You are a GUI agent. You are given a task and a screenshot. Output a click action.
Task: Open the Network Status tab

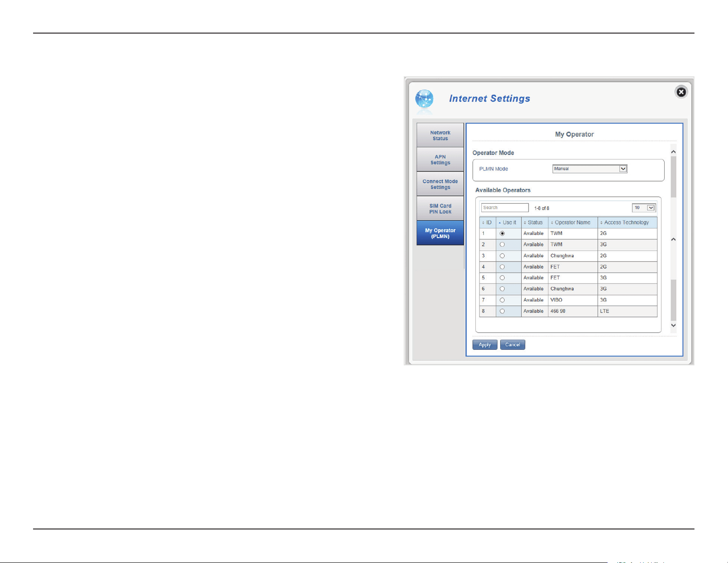(x=440, y=135)
